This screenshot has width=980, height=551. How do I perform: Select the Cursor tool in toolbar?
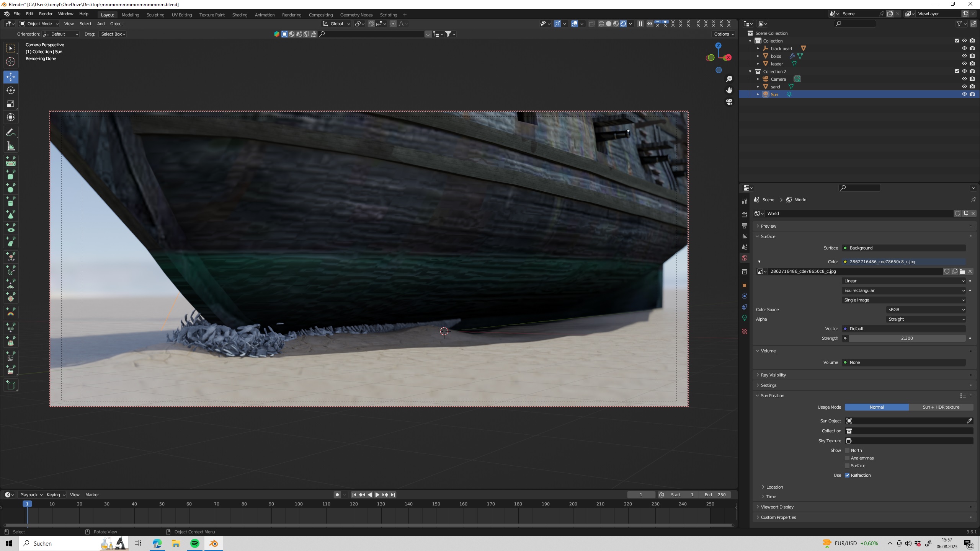[x=11, y=62]
